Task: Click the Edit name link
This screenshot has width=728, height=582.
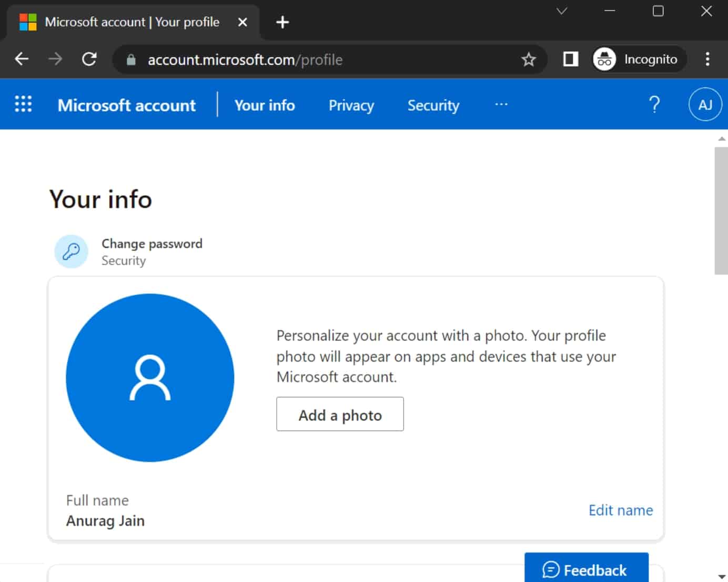Action: click(x=621, y=510)
